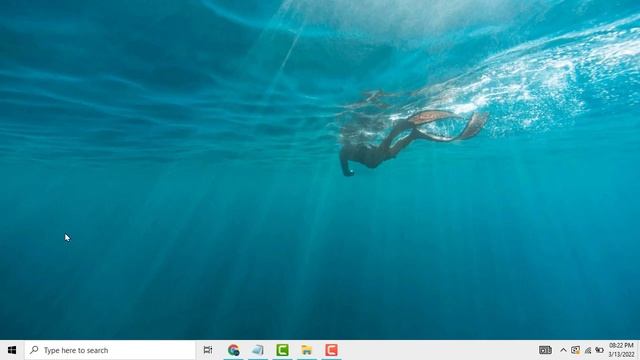The height and width of the screenshot is (360, 640).
Task: Click the 'Type here to search' box
Action: click(x=110, y=350)
